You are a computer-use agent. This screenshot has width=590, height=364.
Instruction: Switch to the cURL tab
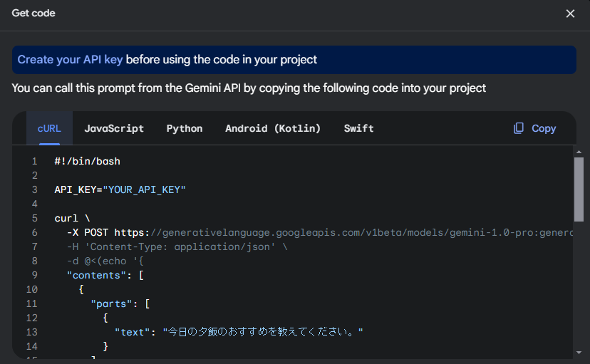(x=49, y=128)
